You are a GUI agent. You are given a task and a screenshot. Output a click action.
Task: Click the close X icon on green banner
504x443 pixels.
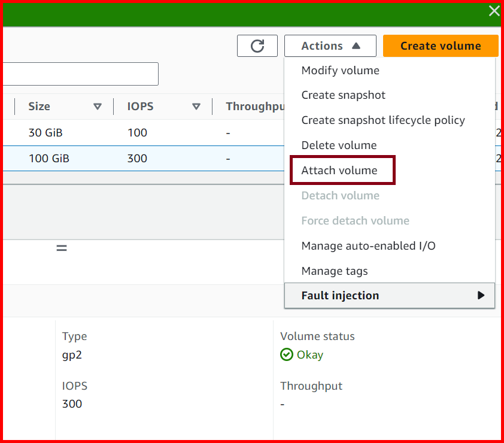click(x=494, y=11)
